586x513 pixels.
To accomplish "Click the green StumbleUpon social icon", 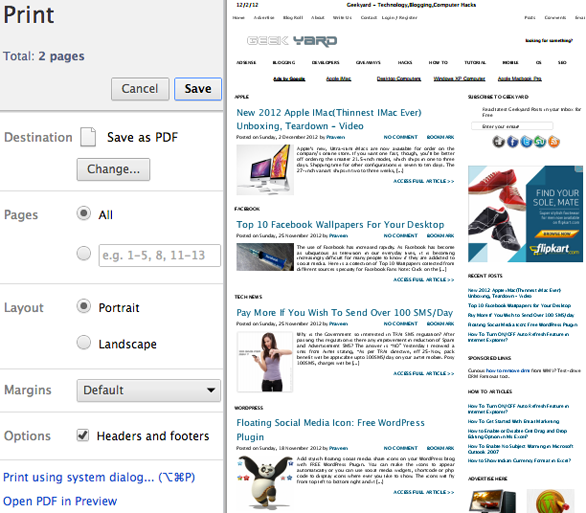I will [x=540, y=142].
